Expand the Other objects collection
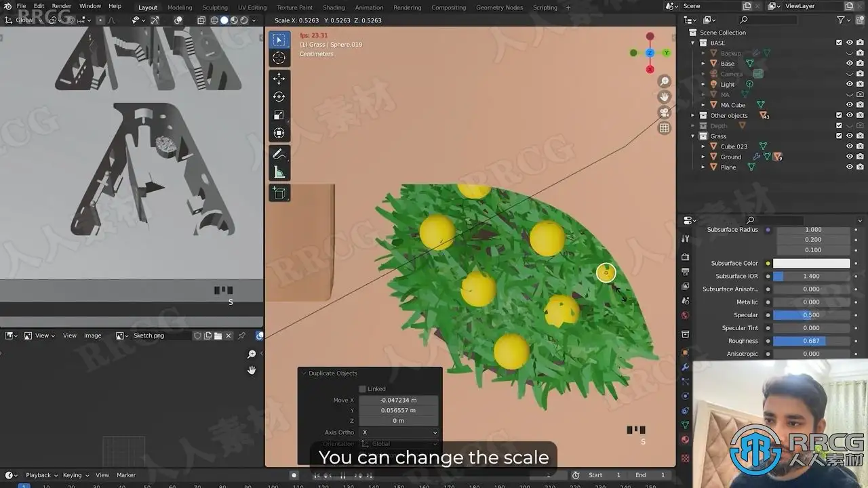This screenshot has width=868, height=488. point(693,115)
